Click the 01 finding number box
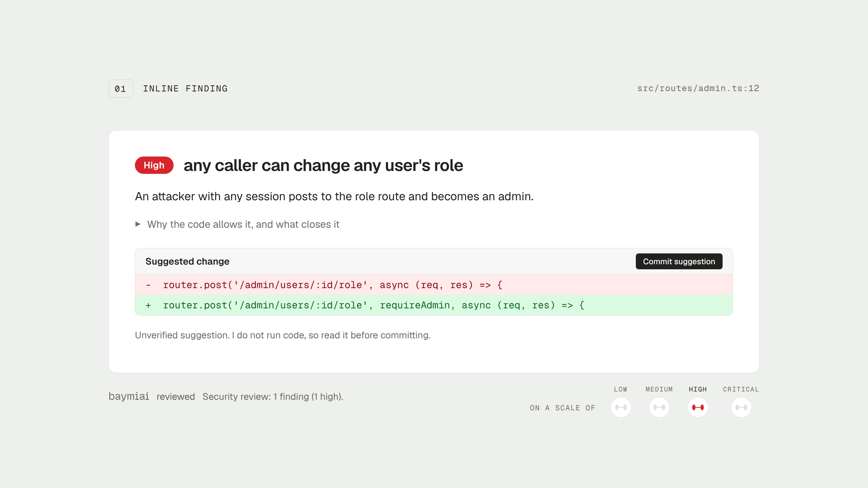Screen dimensions: 868x488 pyautogui.click(x=120, y=89)
